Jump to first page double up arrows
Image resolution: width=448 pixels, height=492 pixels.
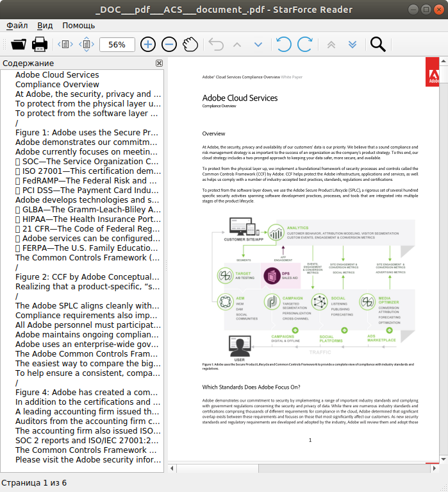[331, 44]
